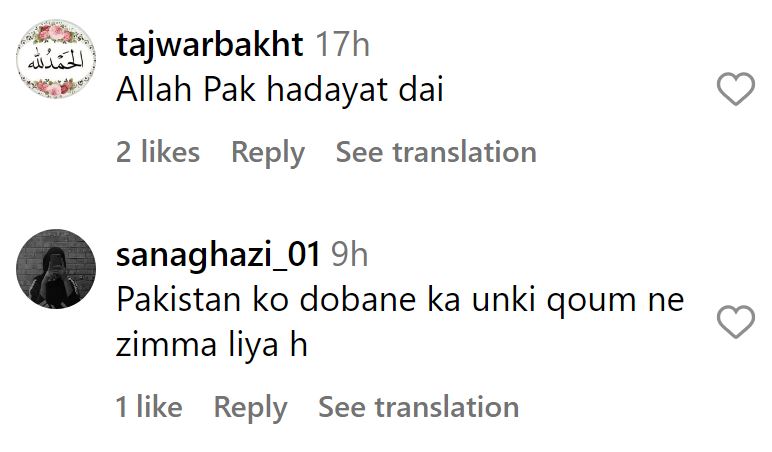See translation of 'Allah Pak hadayat dai'
Viewport: 772px width, 452px height.
436,152
